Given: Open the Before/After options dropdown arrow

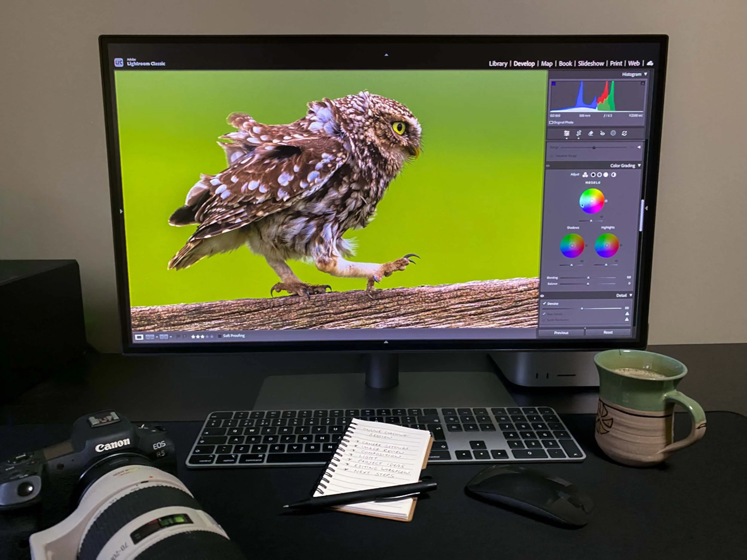Looking at the screenshot, I should click(x=171, y=337).
